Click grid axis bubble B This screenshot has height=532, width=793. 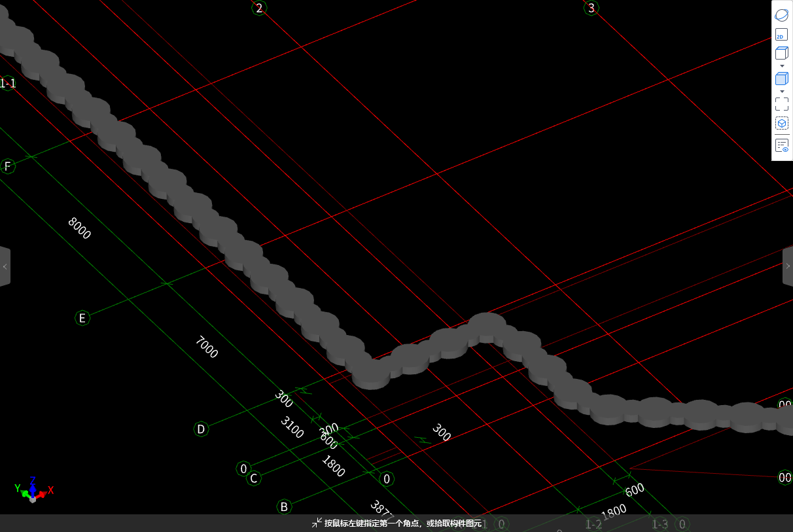click(x=284, y=506)
